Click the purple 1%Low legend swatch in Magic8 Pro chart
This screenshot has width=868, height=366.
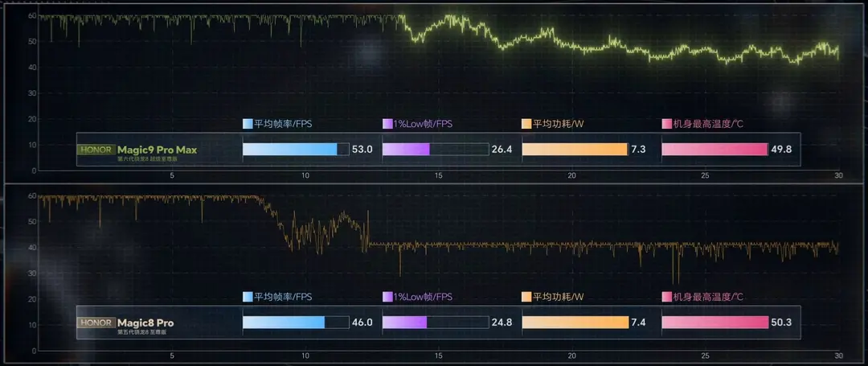coord(387,297)
